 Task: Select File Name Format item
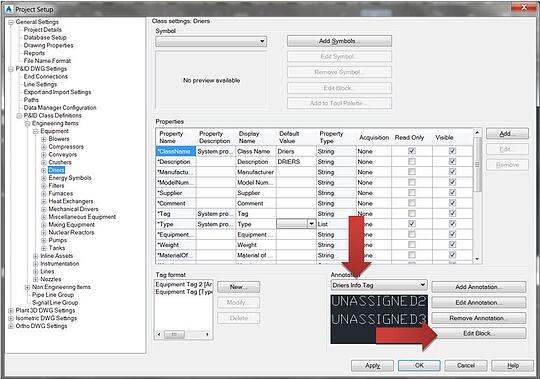pyautogui.click(x=47, y=61)
